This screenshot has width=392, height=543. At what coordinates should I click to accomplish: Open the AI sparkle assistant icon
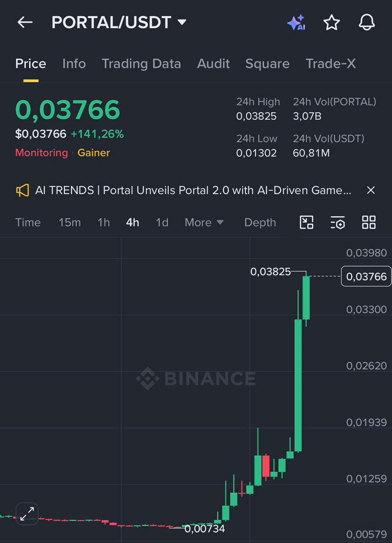click(x=296, y=23)
